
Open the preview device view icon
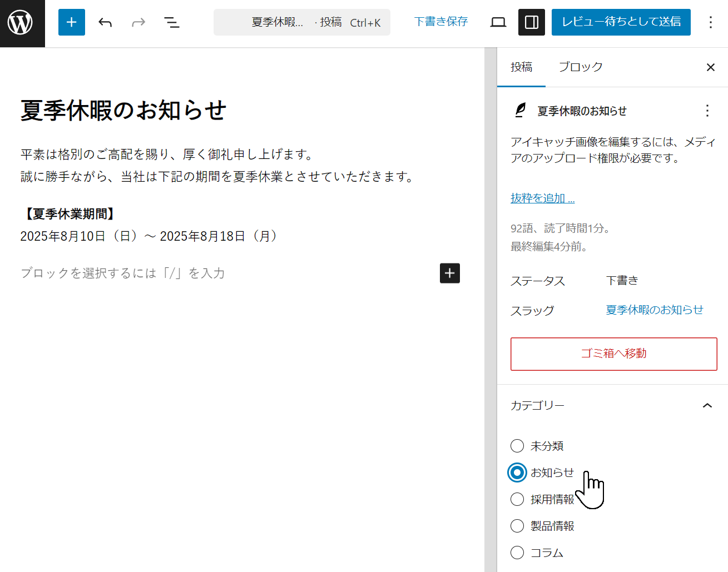(498, 22)
